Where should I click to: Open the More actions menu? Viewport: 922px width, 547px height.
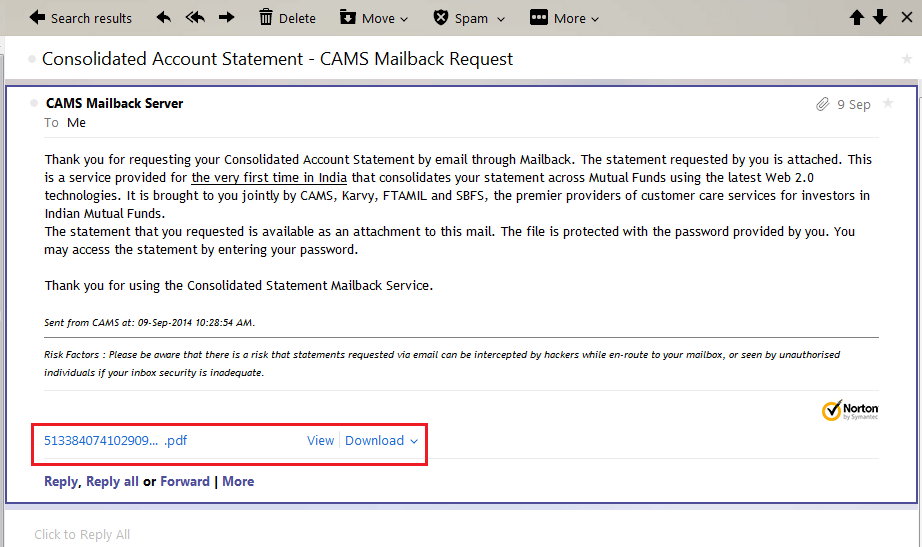click(564, 18)
